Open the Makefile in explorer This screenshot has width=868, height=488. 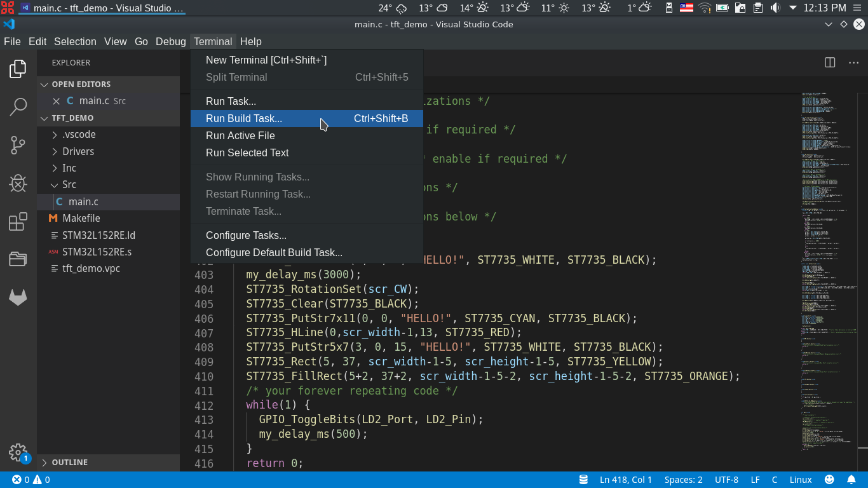[81, 219]
